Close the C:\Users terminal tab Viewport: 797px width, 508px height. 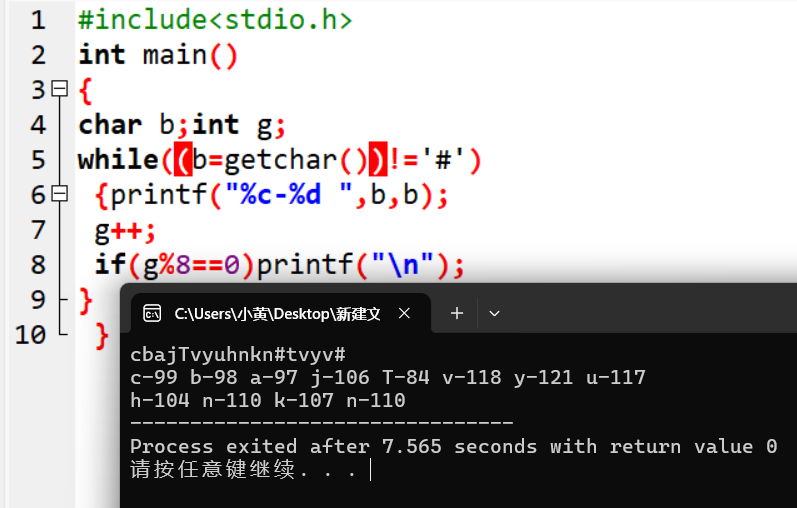tap(405, 313)
